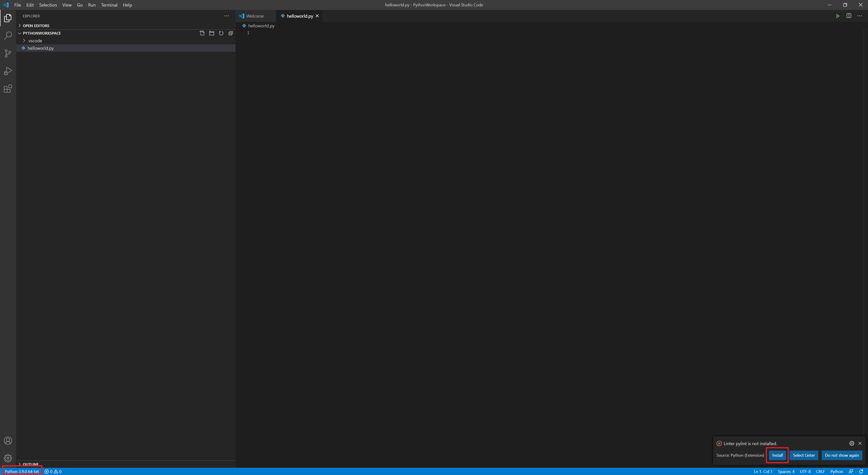Click the New File icon in explorer
The image size is (868, 475).
tap(202, 33)
